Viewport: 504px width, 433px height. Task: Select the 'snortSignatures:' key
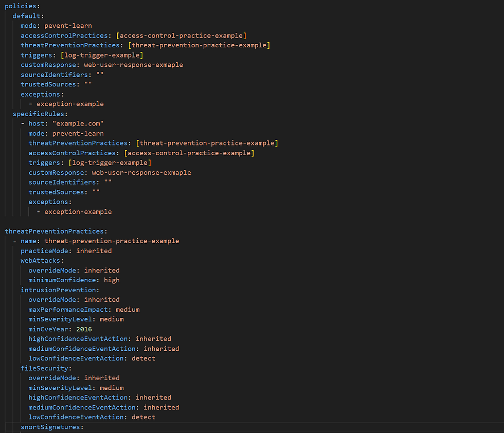(52, 427)
